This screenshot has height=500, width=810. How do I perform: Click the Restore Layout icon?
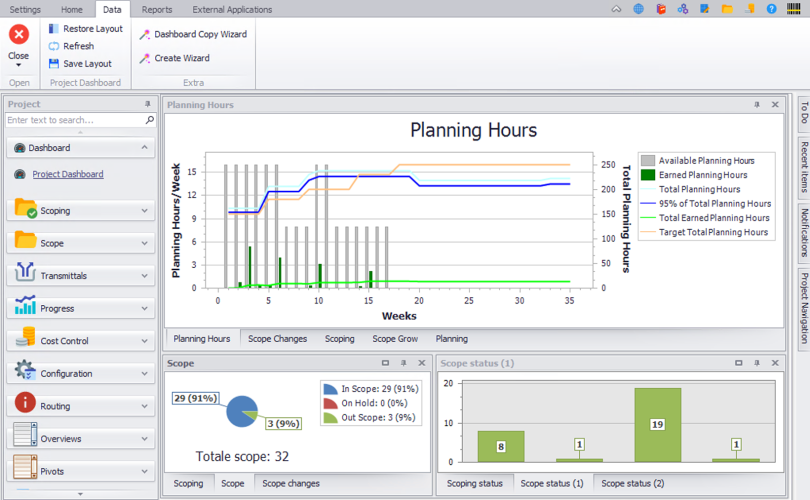(54, 29)
